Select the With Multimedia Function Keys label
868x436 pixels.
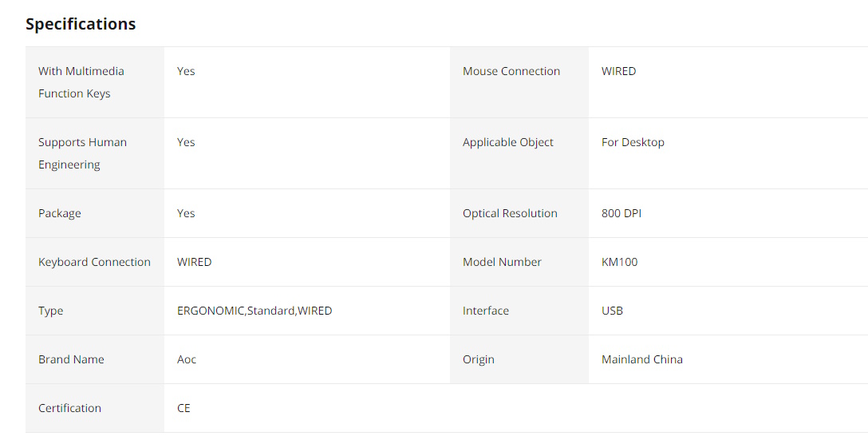81,82
